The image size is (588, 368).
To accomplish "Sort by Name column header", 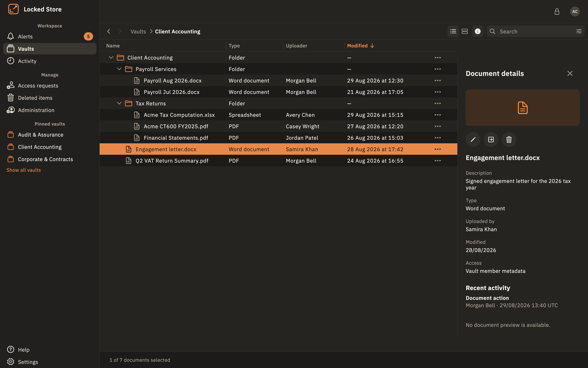I will tap(113, 46).
